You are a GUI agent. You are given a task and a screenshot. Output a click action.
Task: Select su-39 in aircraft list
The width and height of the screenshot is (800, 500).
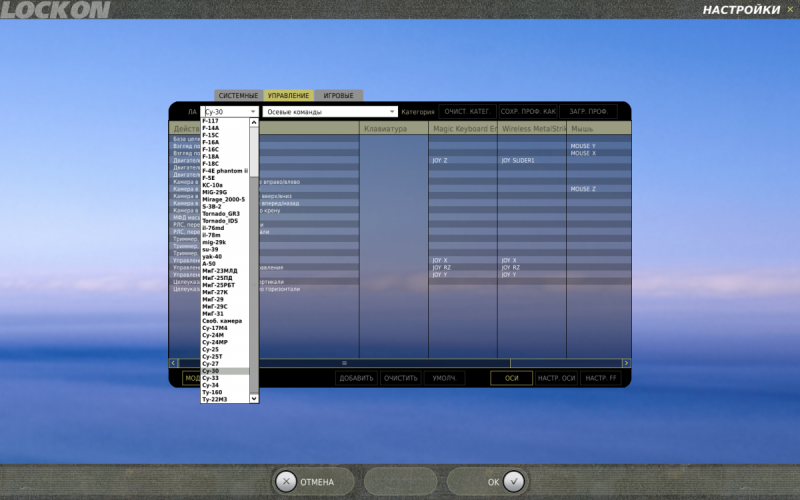click(225, 249)
